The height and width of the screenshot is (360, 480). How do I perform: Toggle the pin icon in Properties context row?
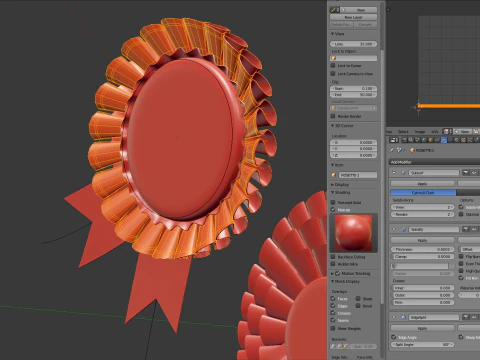pyautogui.click(x=392, y=150)
